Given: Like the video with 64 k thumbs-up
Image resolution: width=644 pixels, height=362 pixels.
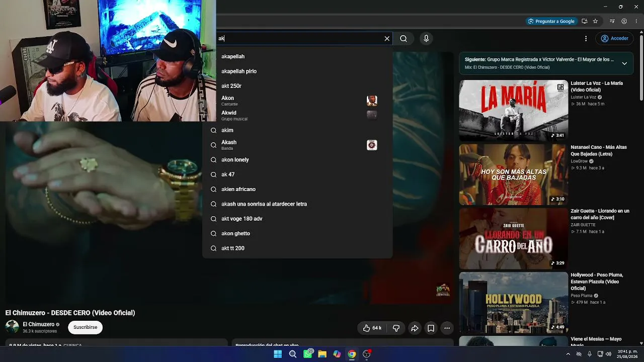Looking at the screenshot, I should tap(372, 328).
